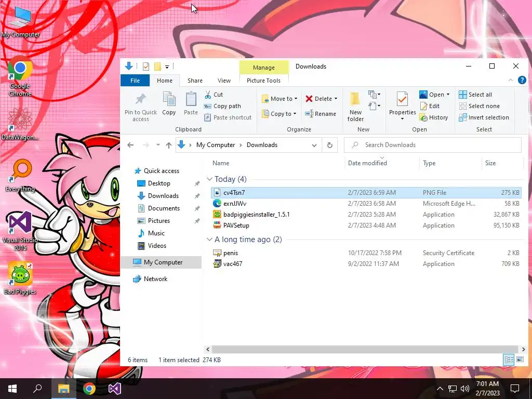Go back with the left arrow
Image resolution: width=532 pixels, height=399 pixels.
(x=130, y=145)
